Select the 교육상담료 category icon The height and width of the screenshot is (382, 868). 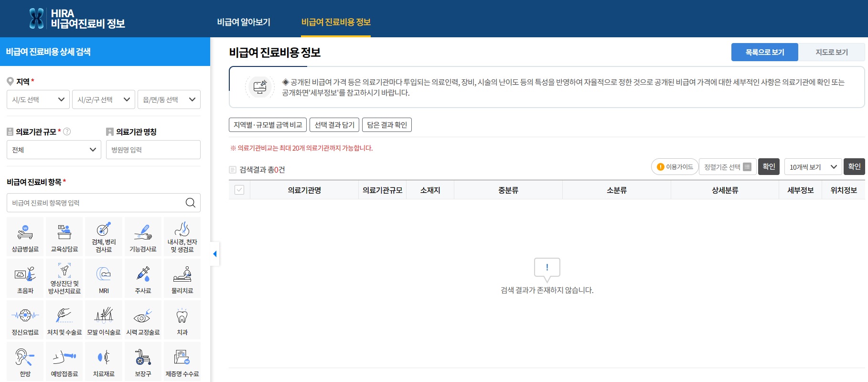click(64, 237)
